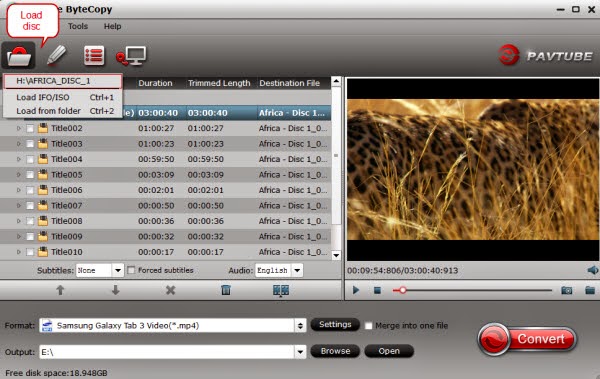The height and width of the screenshot is (379, 600).
Task: Remove item with X icon
Action: click(170, 290)
